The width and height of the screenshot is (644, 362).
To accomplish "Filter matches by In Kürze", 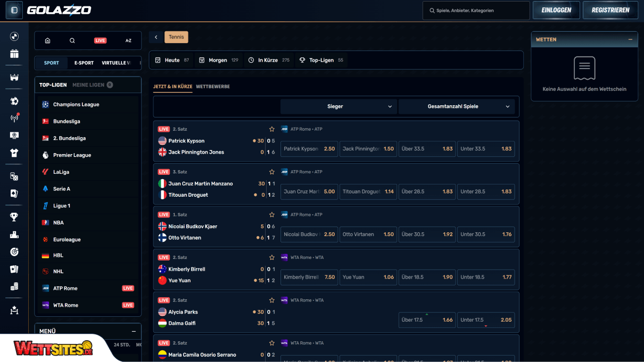I will [269, 60].
